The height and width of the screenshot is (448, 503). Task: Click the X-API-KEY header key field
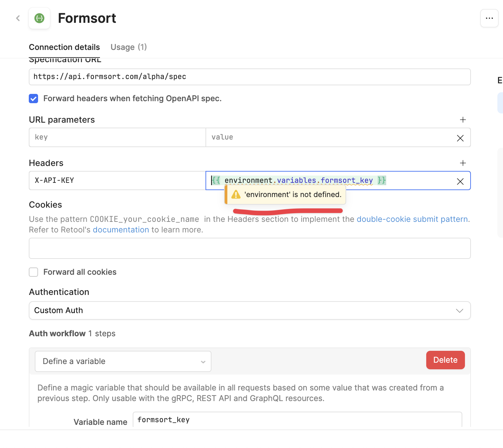click(117, 181)
